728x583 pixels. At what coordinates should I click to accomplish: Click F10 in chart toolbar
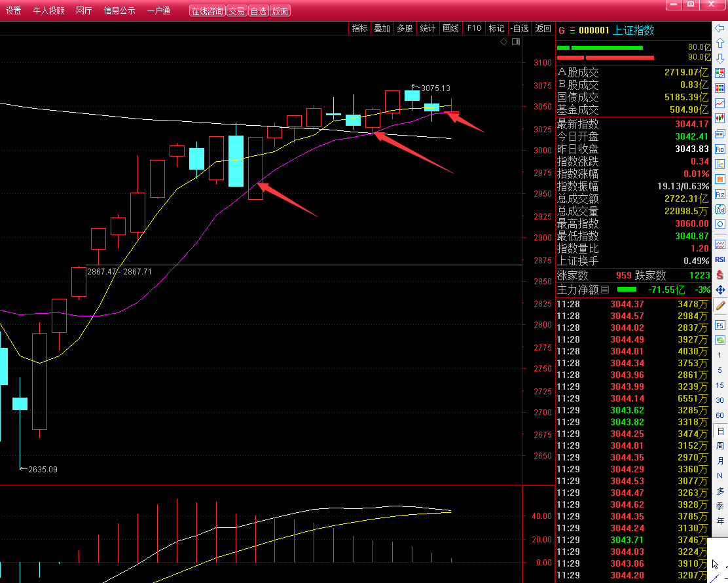[x=474, y=28]
